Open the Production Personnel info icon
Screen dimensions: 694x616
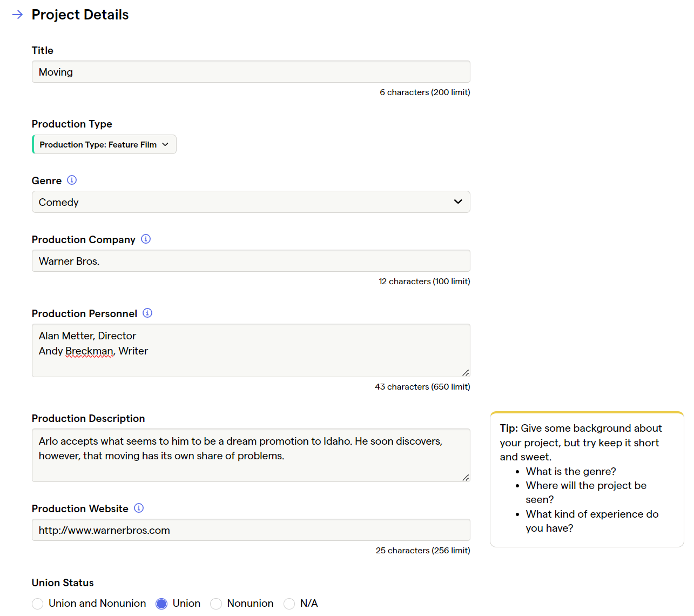147,313
